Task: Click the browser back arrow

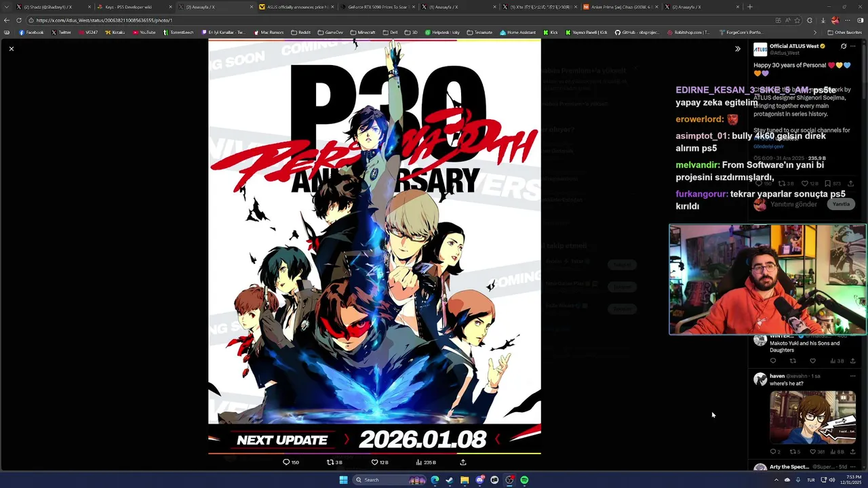Action: click(x=7, y=20)
